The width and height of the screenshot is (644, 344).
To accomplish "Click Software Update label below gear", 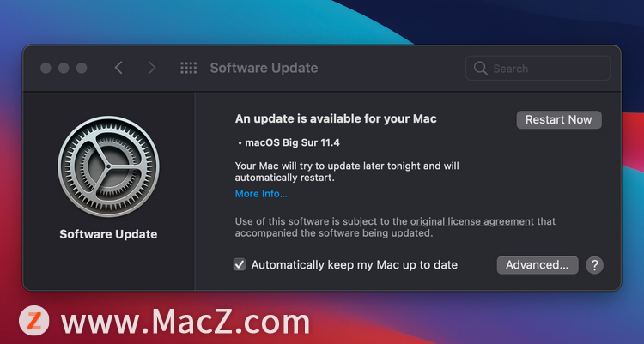I will 108,234.
